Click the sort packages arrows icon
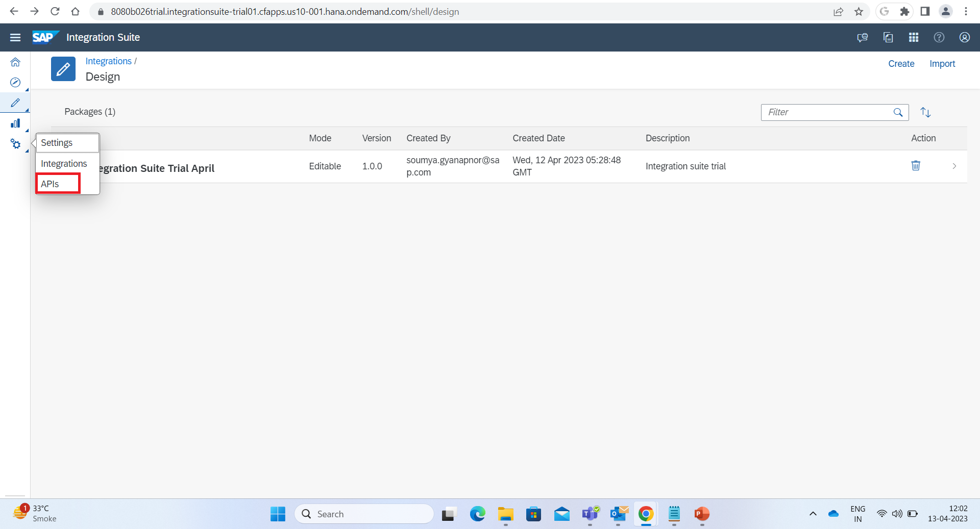 [x=925, y=112]
